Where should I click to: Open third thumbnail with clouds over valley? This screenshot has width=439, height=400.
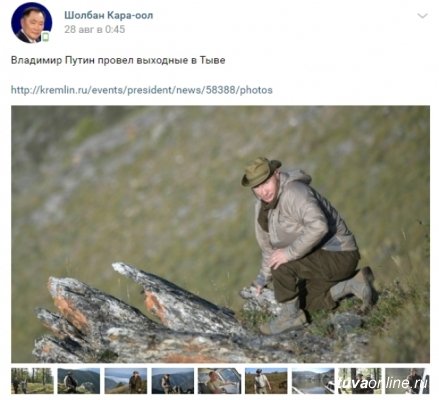point(126,381)
